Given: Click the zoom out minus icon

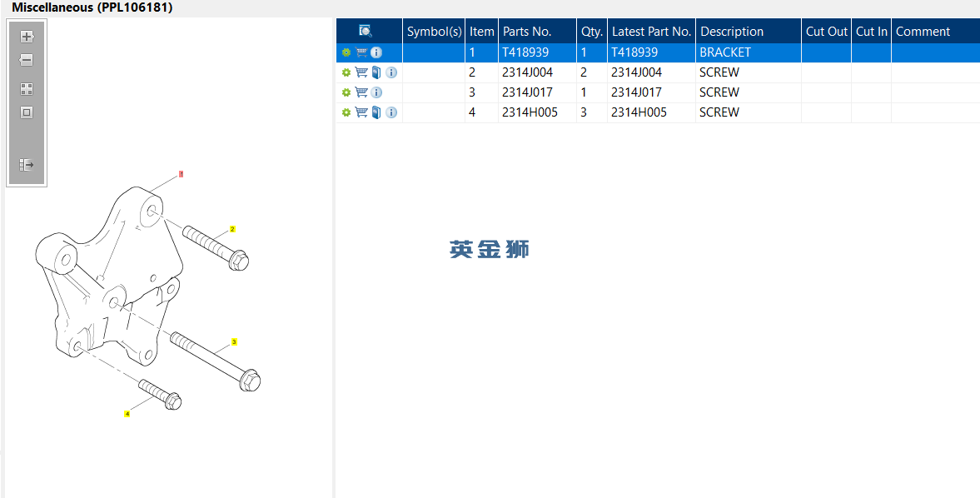Looking at the screenshot, I should click(x=27, y=60).
